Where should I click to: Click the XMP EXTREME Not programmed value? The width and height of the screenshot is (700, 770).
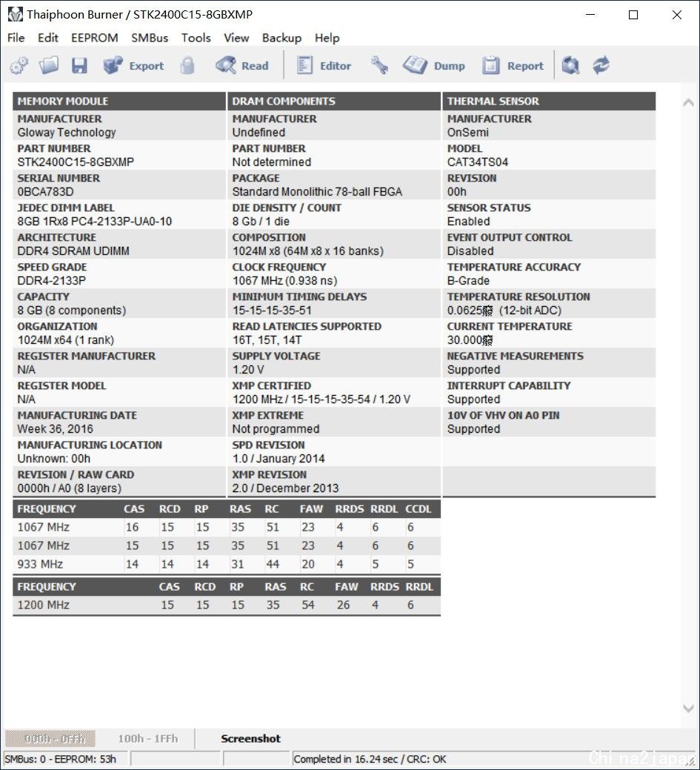tap(276, 429)
